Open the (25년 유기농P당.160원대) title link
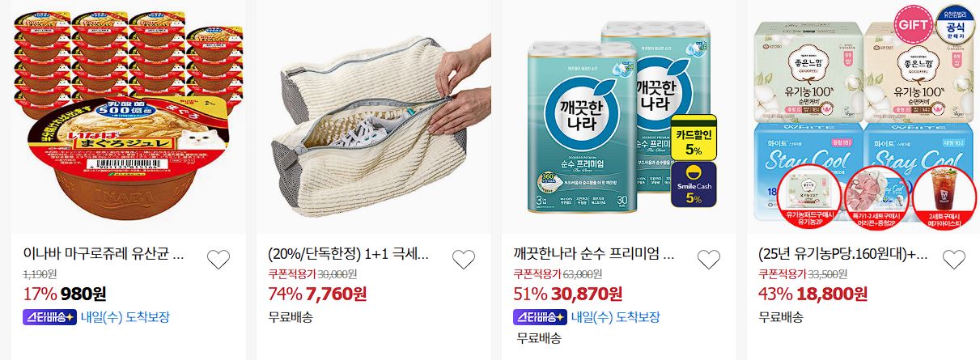The width and height of the screenshot is (980, 360). pos(843,256)
